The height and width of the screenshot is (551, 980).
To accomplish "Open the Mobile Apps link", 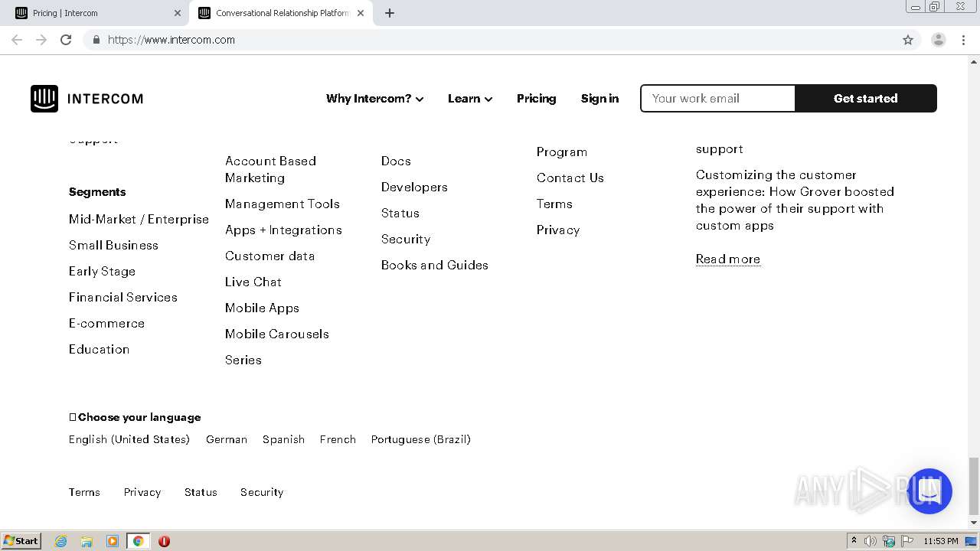I will click(262, 308).
